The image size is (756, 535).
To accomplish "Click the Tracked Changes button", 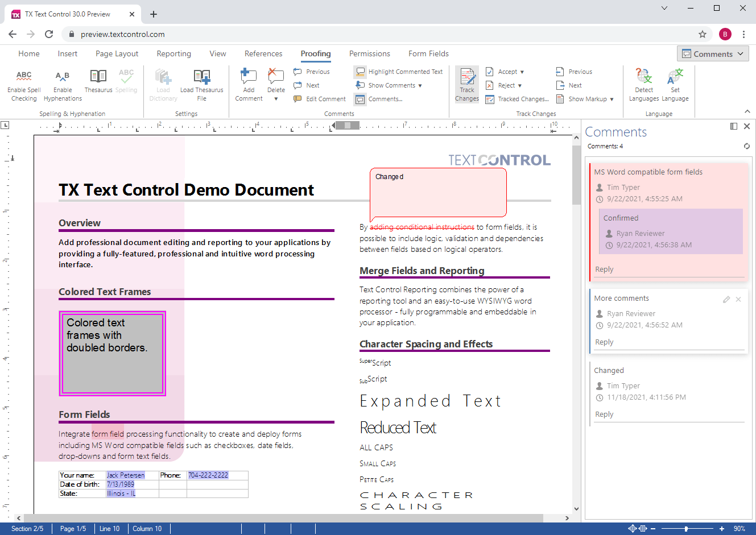I will (517, 98).
